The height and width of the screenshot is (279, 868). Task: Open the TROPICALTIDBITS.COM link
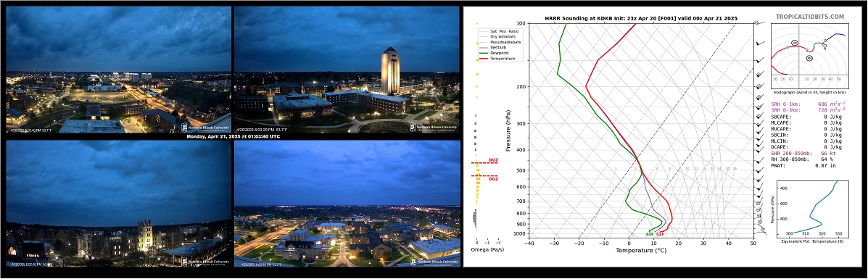point(810,17)
